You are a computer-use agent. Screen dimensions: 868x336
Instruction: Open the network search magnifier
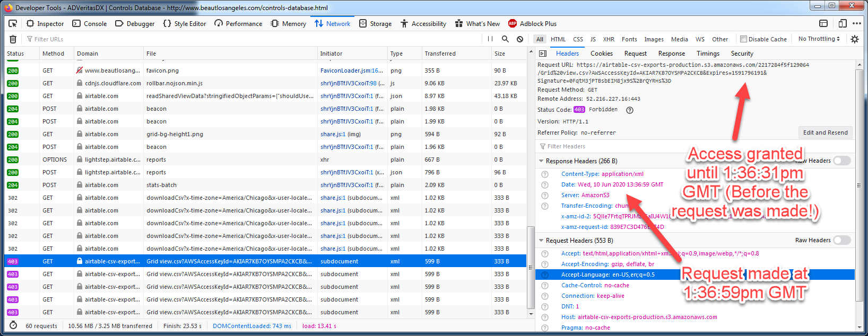(505, 39)
